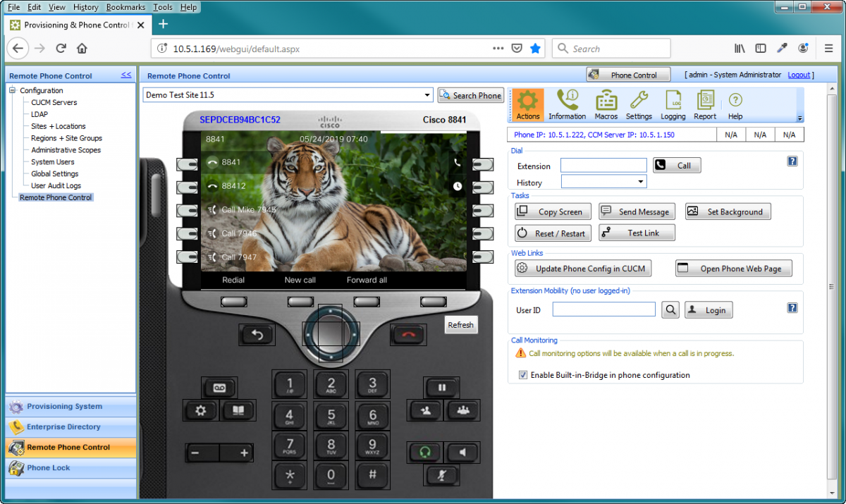This screenshot has height=504, width=846.
Task: Click the User ID search magnifier icon
Action: point(670,309)
